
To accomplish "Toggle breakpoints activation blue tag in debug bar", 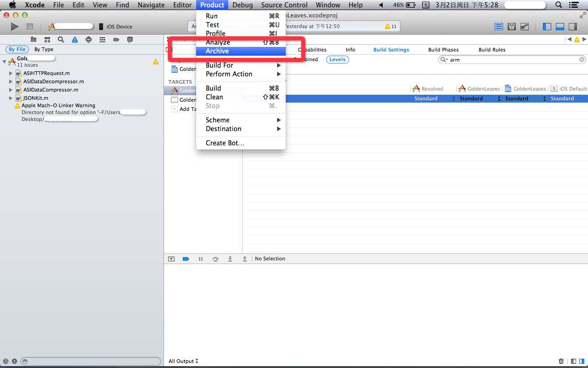I will point(186,259).
